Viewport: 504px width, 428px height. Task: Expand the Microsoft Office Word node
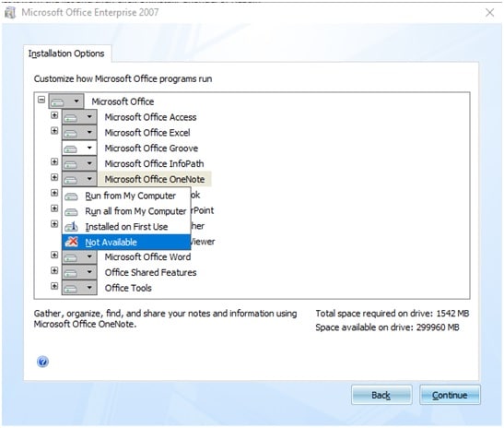[54, 255]
